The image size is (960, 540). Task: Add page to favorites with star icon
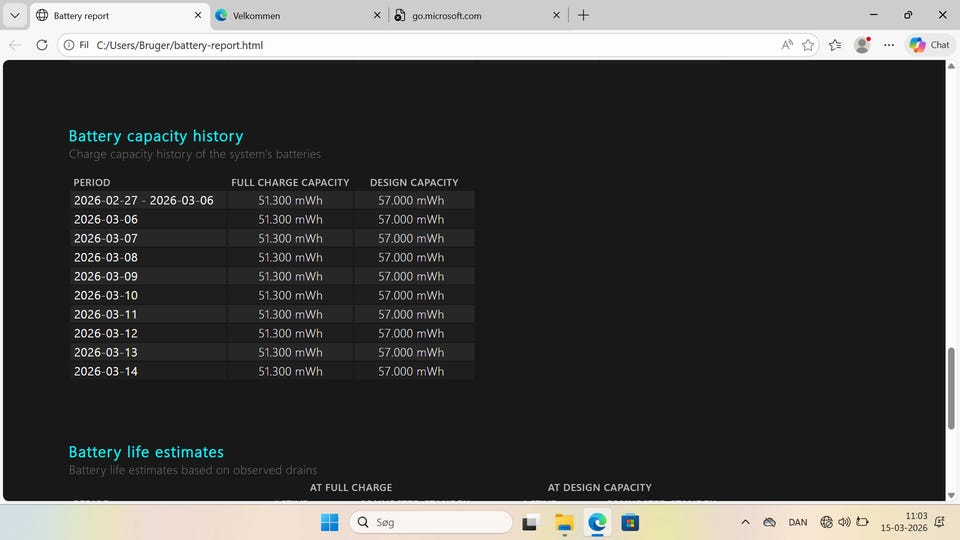pos(808,45)
